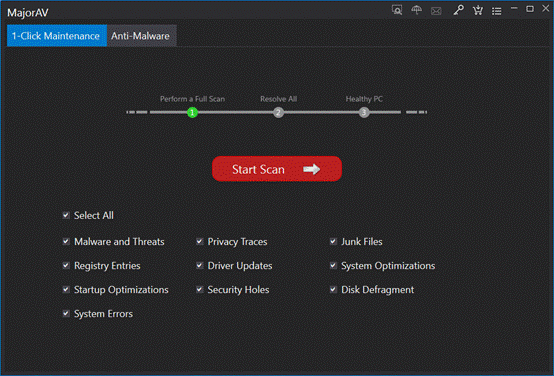This screenshot has height=376, width=554.
Task: Switch to the 1-Click Maintenance tab
Action: pyautogui.click(x=57, y=36)
